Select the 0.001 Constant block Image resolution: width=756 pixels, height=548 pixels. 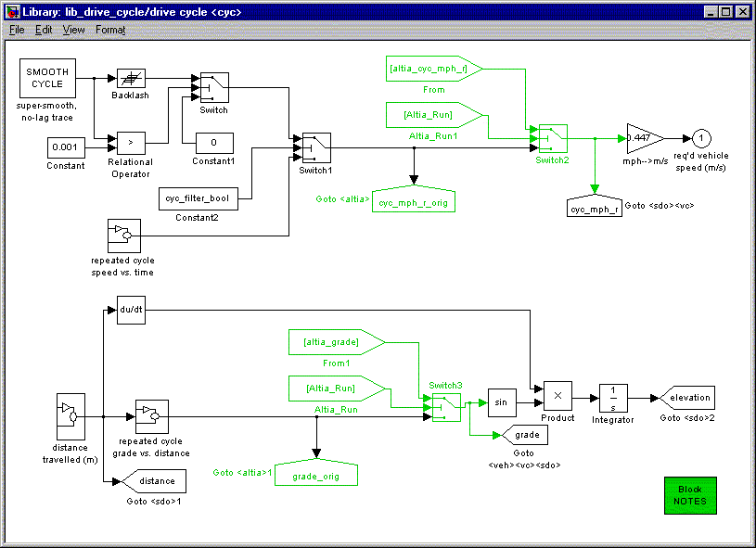coord(66,147)
